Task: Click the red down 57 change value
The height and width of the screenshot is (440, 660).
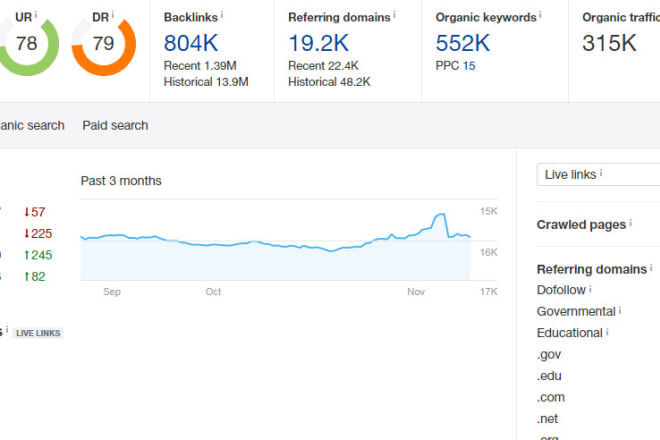Action: tap(35, 212)
